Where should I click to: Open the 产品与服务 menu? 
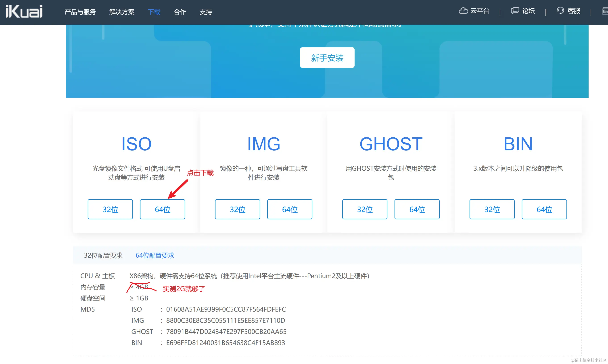tap(80, 12)
